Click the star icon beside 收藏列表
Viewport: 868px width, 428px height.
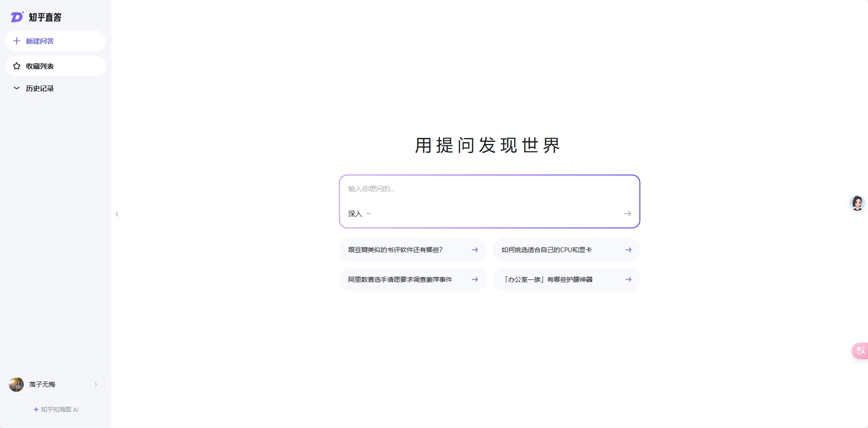17,66
